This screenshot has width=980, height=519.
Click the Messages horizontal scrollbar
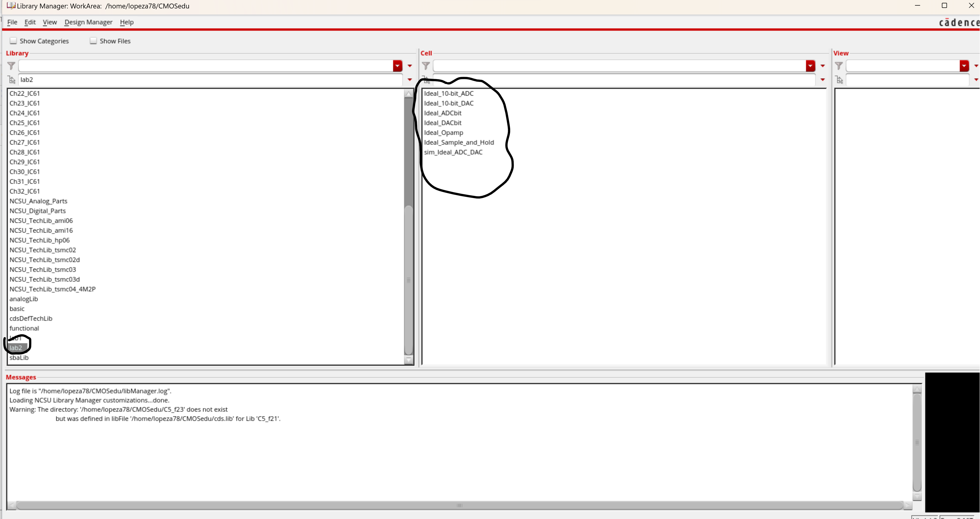click(459, 505)
